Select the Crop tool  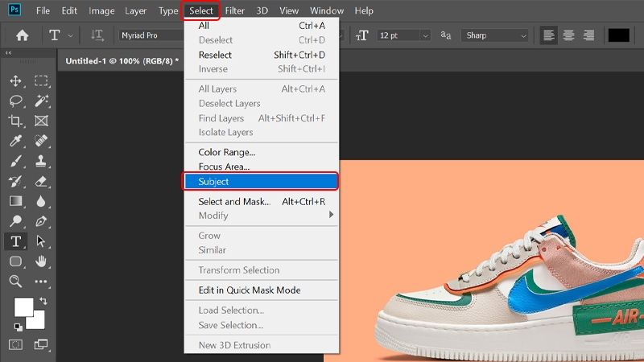pos(15,121)
